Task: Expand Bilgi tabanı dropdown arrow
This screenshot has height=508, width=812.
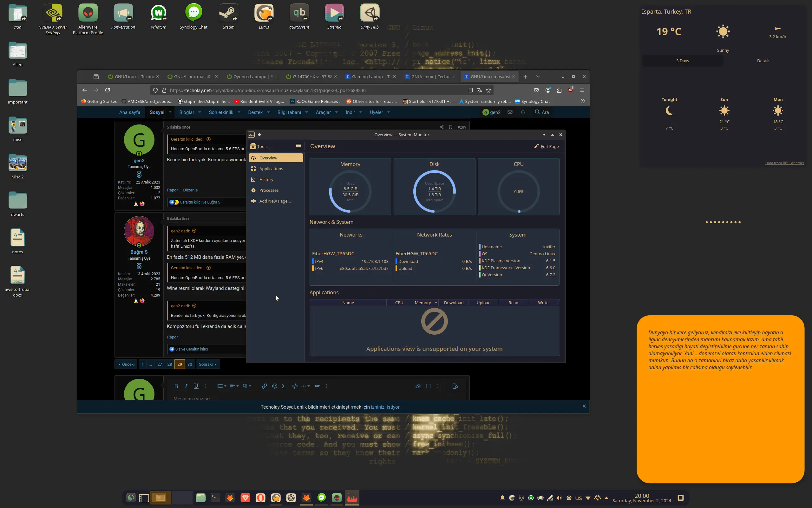Action: pyautogui.click(x=307, y=112)
